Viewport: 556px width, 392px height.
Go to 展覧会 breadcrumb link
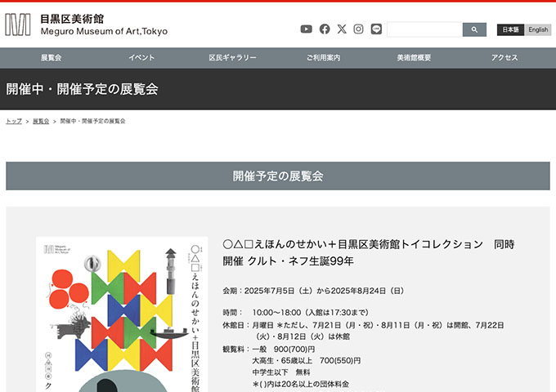(41, 121)
